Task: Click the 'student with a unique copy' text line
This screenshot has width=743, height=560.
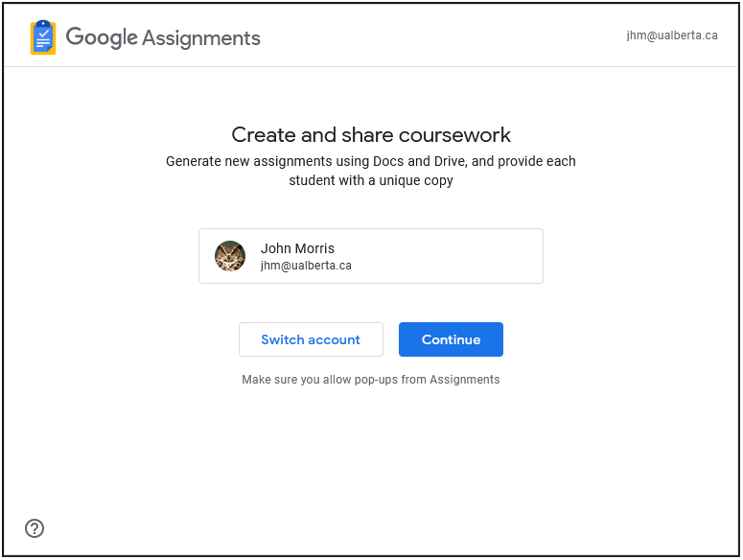Action: 371,180
